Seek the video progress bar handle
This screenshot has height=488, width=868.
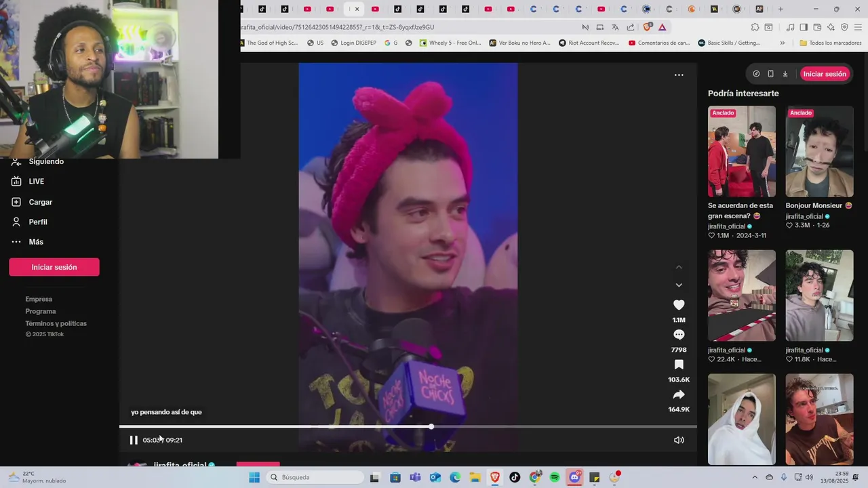(431, 426)
